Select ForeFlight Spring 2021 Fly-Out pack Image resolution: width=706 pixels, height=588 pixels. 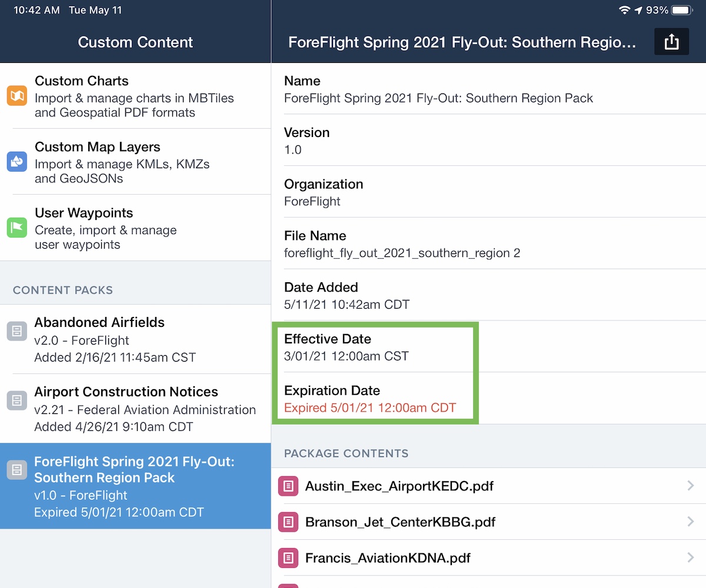[135, 486]
